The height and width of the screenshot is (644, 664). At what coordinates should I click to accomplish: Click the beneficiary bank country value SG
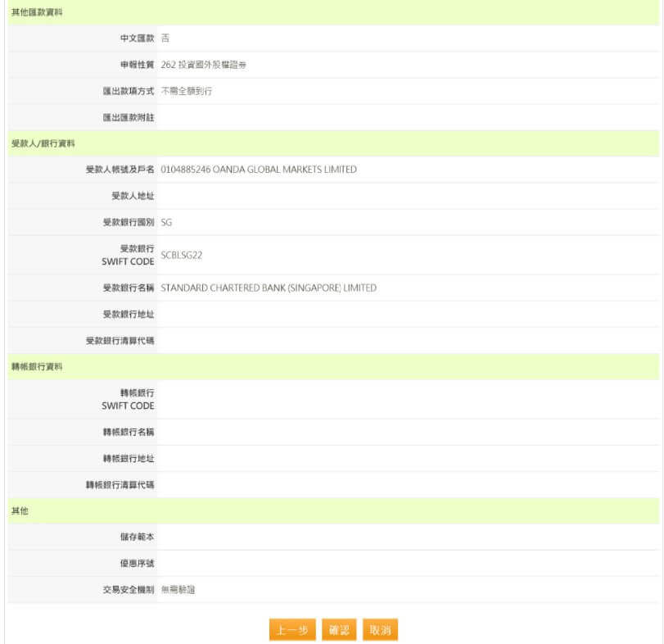(x=166, y=222)
